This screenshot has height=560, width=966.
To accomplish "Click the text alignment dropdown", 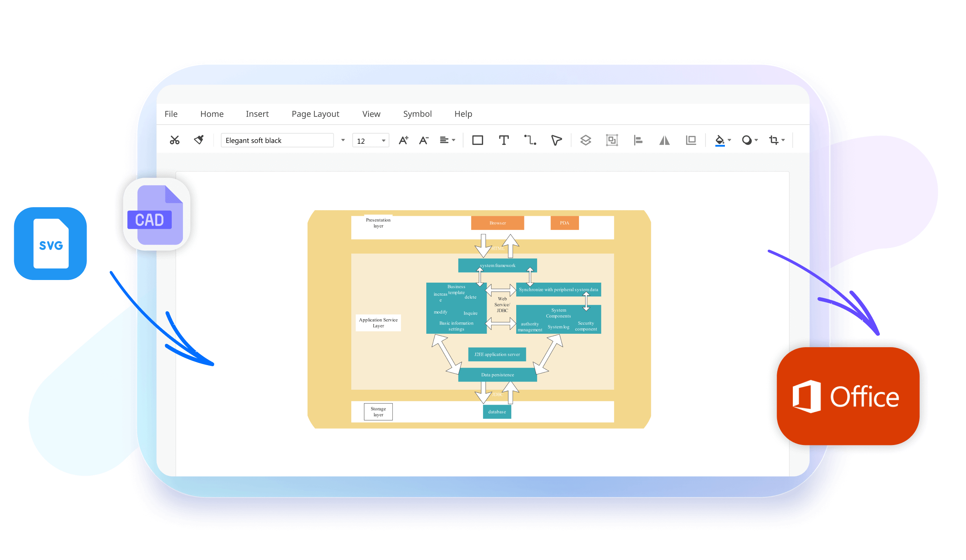I will tap(447, 141).
